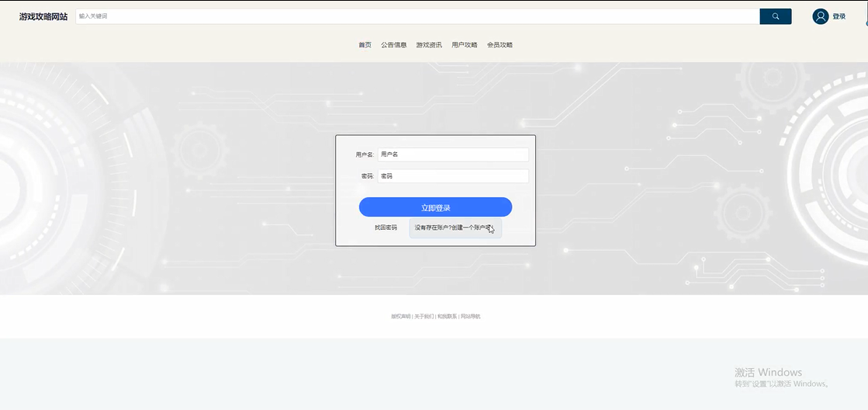Focus the 密码 input field
This screenshot has width=868, height=410.
click(453, 176)
